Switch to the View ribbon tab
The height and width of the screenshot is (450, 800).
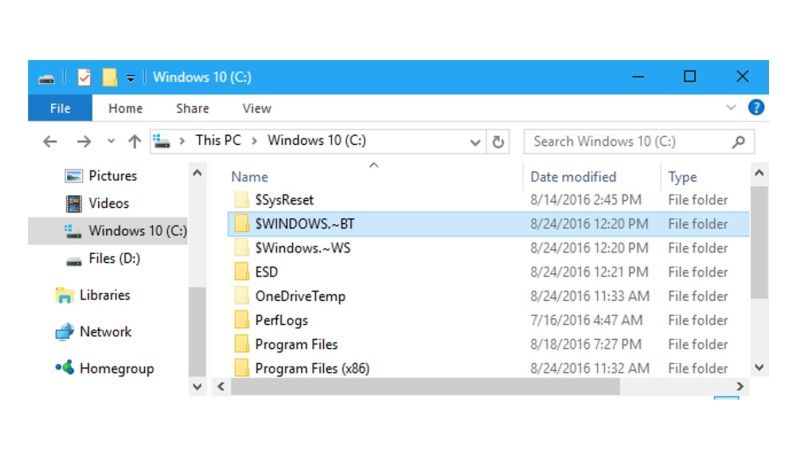257,108
